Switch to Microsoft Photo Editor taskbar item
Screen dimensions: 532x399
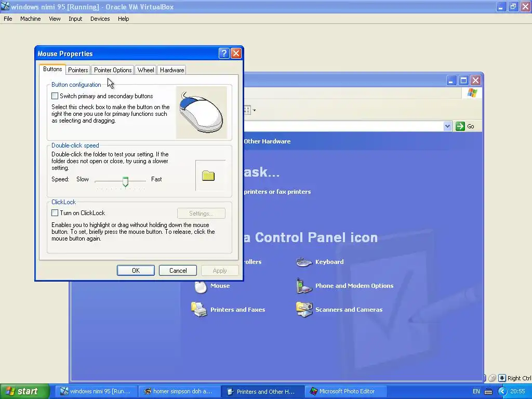(345, 391)
